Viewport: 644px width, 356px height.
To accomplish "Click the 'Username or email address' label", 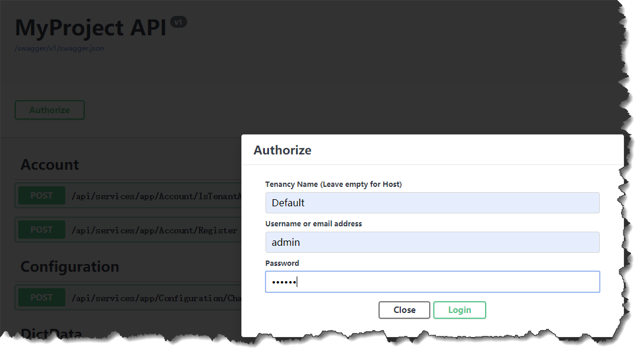I will click(x=313, y=223).
